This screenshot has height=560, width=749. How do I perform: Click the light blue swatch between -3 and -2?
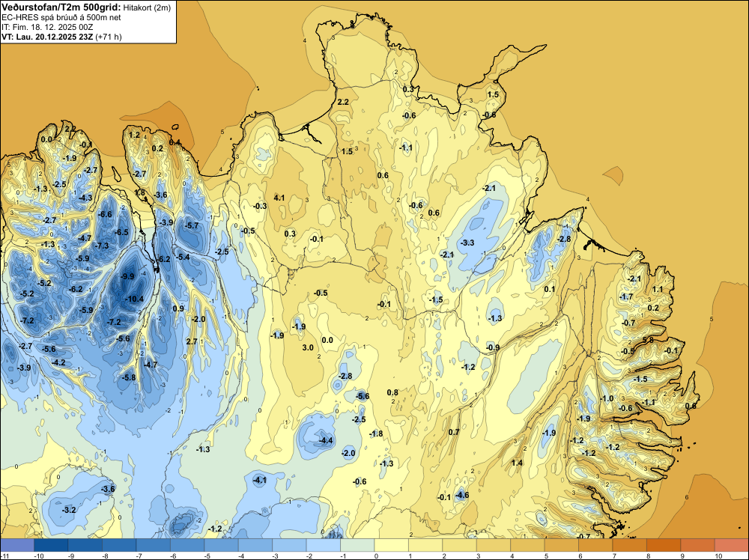(x=289, y=545)
